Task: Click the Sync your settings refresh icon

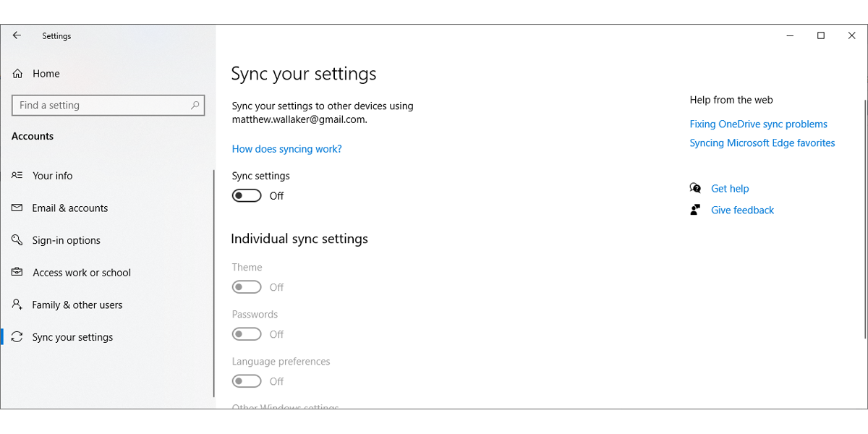Action: tap(17, 336)
